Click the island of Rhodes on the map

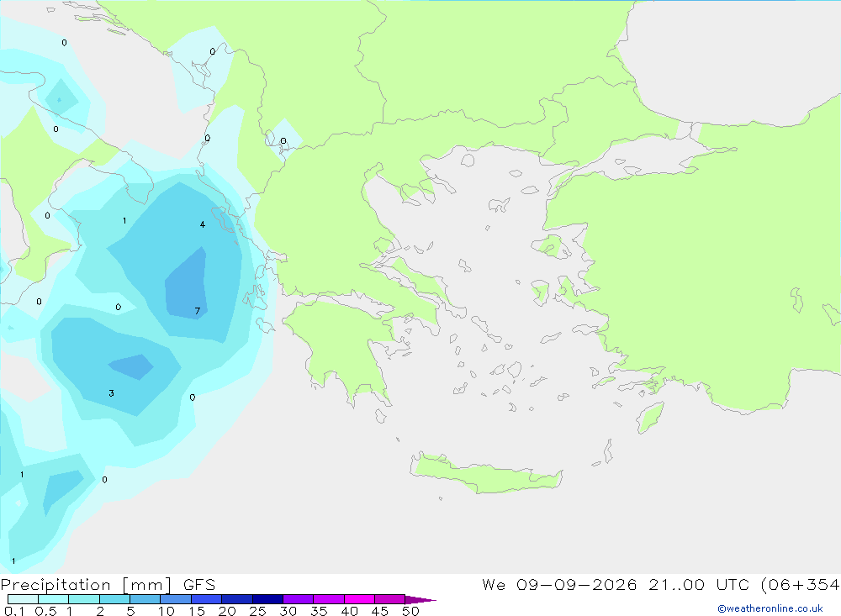[650, 418]
